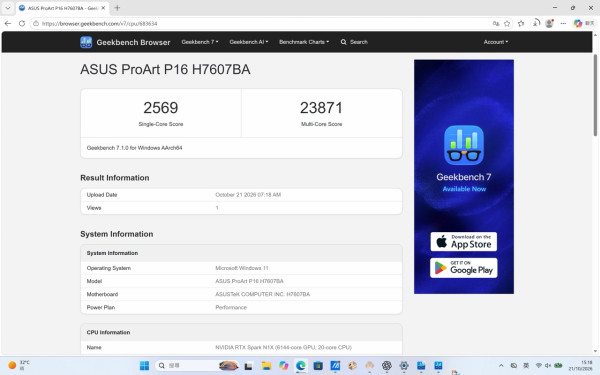Click the Performance power plan value
Viewport: 600px width, 375px height.
[231, 307]
